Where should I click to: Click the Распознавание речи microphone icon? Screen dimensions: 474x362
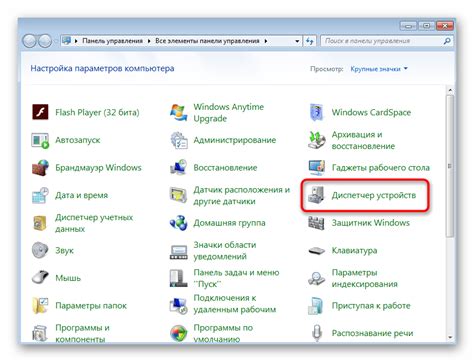click(317, 333)
